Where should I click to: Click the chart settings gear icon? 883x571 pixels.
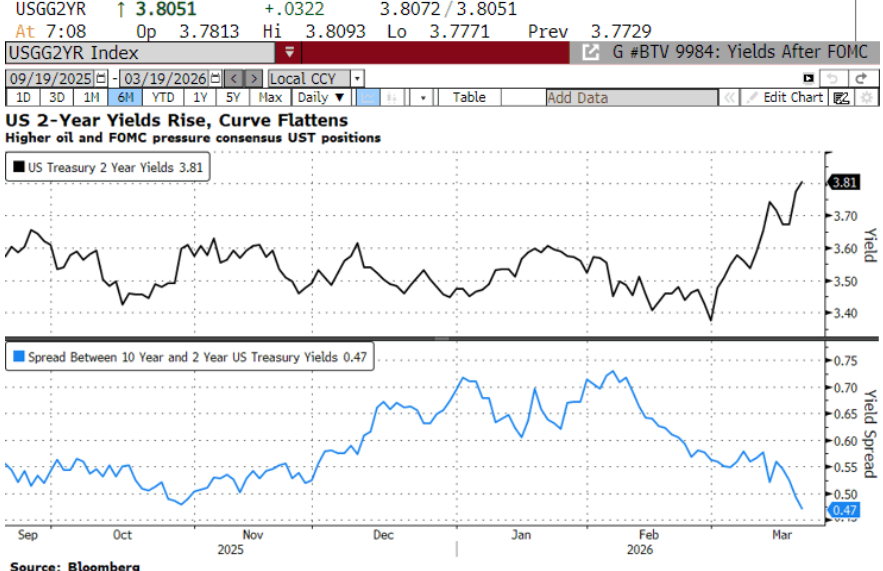coord(866,97)
